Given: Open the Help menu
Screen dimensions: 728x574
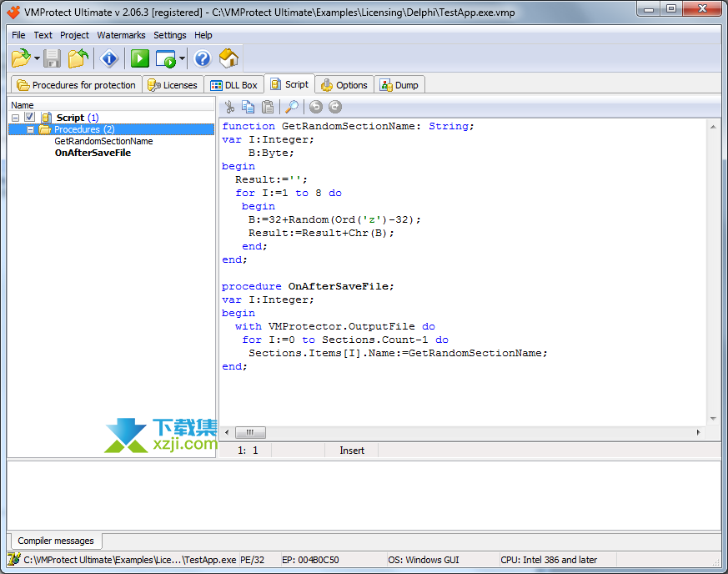Looking at the screenshot, I should (x=203, y=35).
